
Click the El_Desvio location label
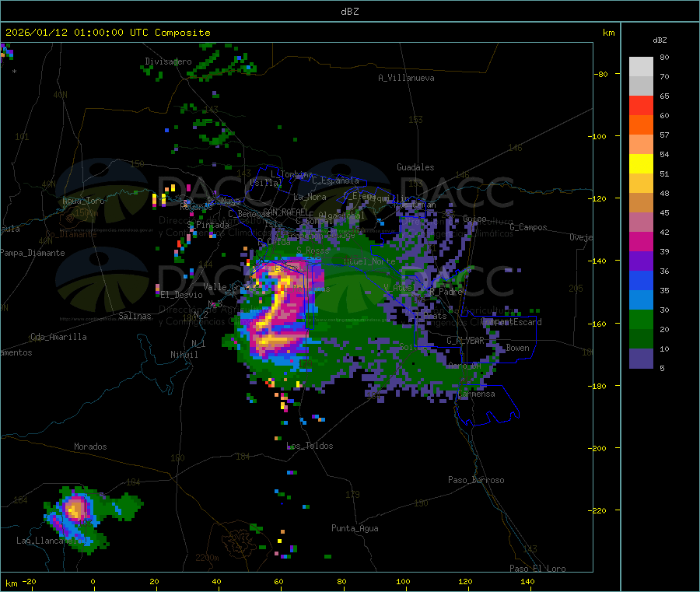tap(182, 295)
